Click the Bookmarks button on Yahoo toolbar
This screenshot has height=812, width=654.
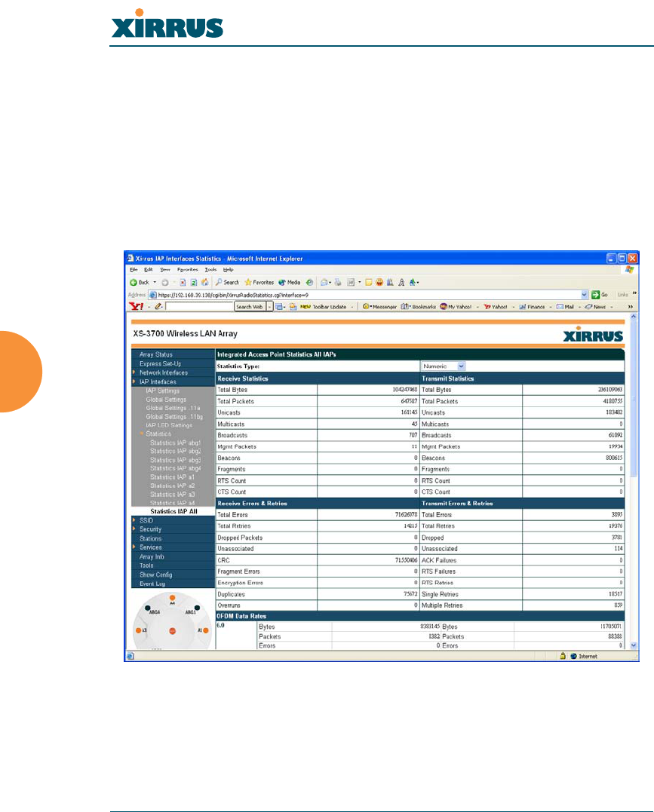pyautogui.click(x=419, y=307)
